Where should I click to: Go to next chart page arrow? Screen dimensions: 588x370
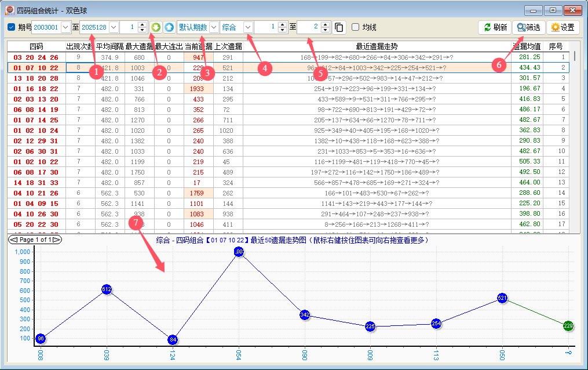pyautogui.click(x=57, y=240)
